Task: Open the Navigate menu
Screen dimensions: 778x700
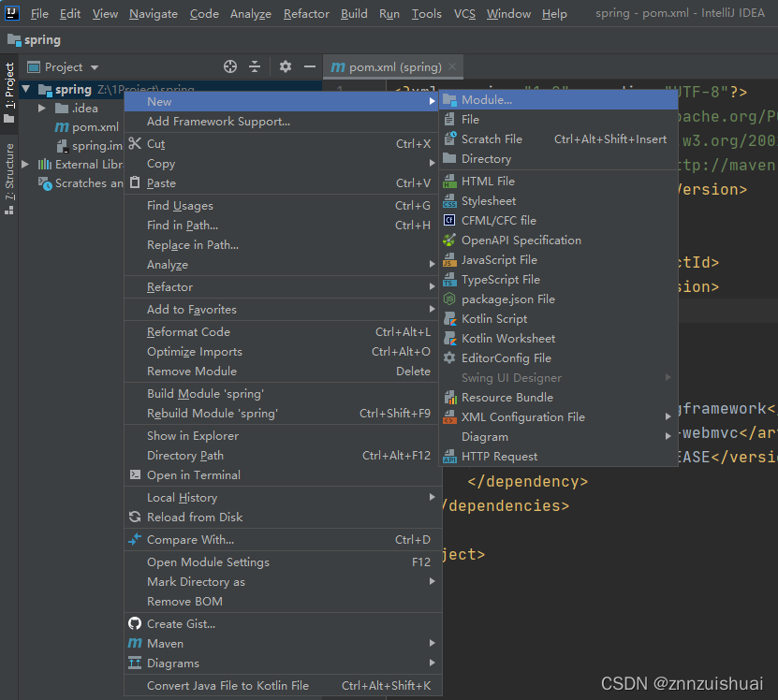Action: (x=154, y=14)
